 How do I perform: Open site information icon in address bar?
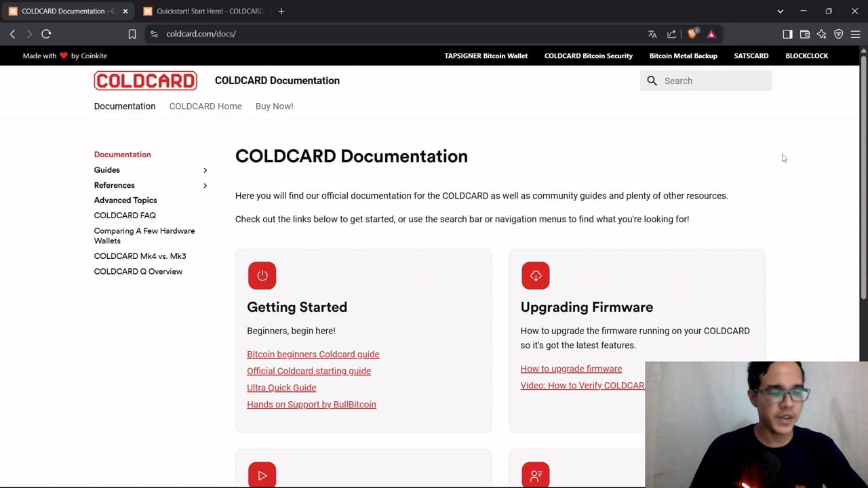pos(154,34)
